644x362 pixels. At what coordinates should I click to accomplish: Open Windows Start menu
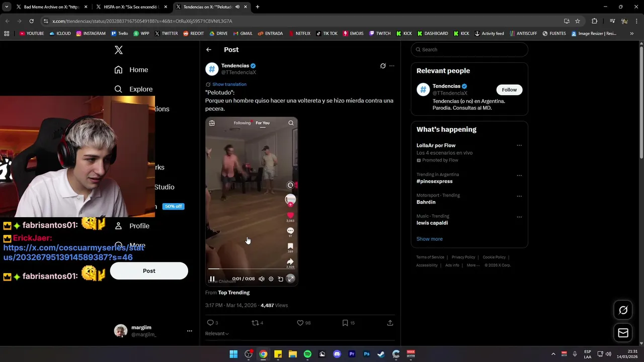pos(233,354)
